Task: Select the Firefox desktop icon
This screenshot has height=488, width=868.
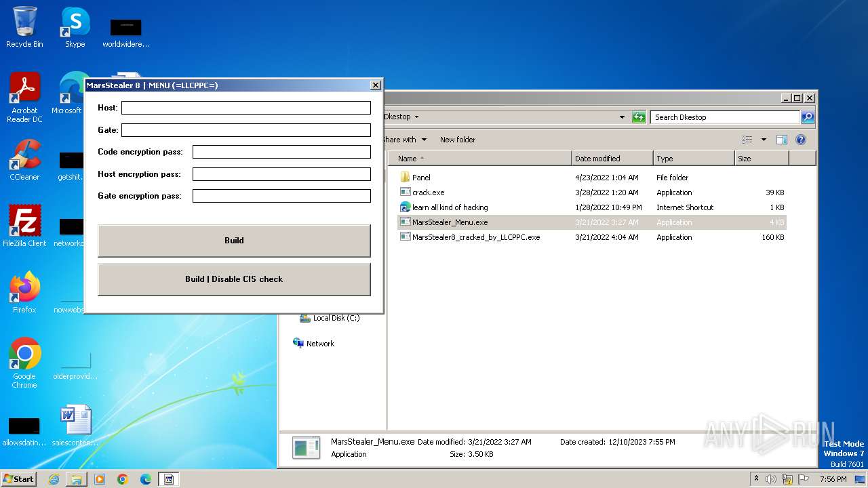Action: point(24,293)
